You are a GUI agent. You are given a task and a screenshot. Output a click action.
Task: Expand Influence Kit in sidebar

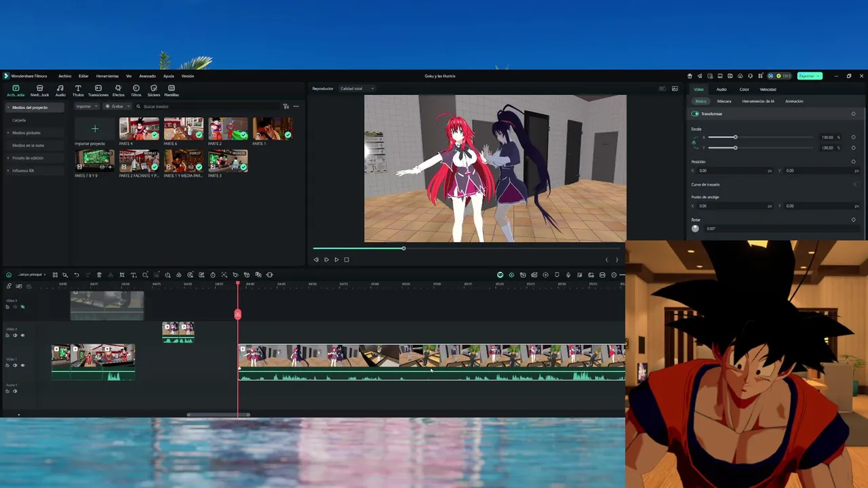click(x=8, y=171)
